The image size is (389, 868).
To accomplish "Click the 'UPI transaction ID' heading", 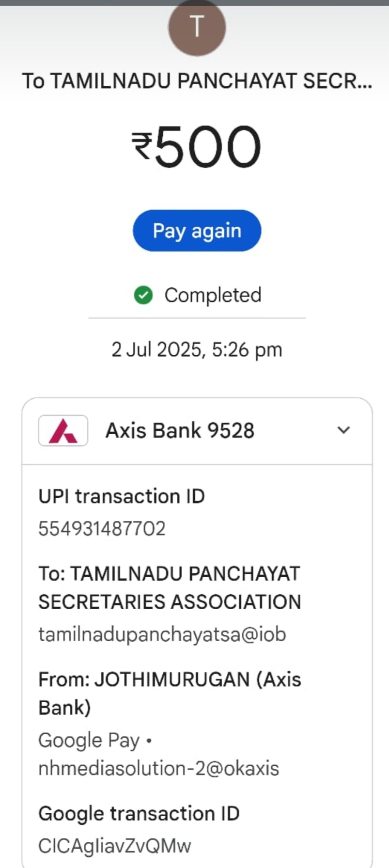I will click(122, 496).
